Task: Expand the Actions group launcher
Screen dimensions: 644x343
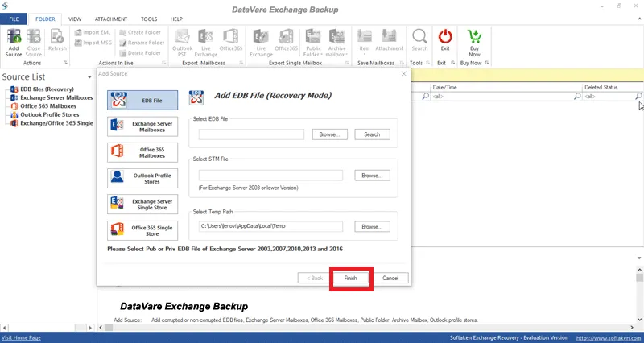Action: pyautogui.click(x=65, y=63)
